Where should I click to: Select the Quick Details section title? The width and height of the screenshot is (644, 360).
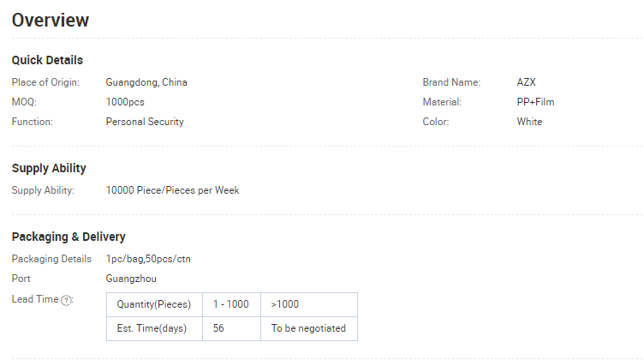pyautogui.click(x=47, y=60)
